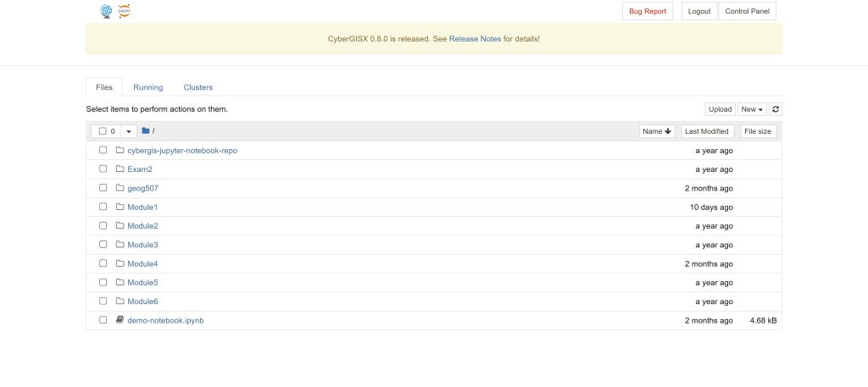Sort the list by Name

click(656, 131)
